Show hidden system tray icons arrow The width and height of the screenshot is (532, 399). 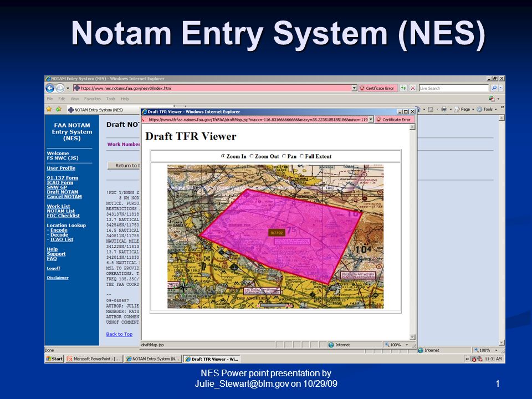point(468,359)
